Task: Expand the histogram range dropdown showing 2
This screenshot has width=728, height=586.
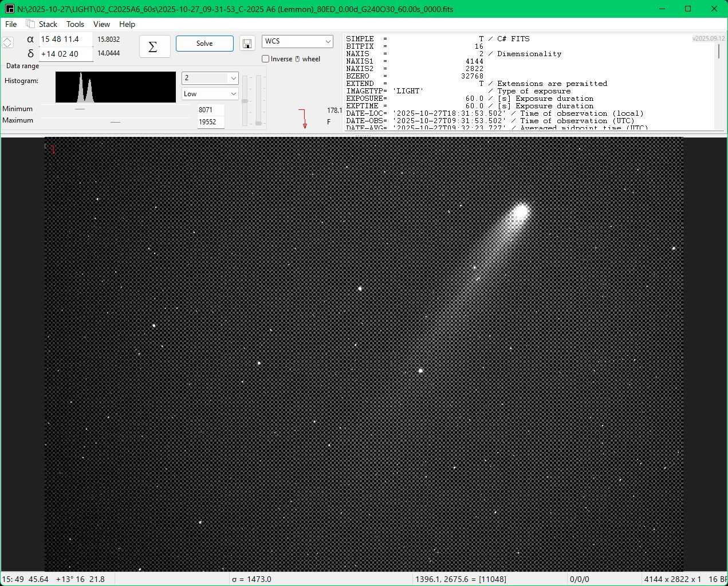Action: coord(210,78)
